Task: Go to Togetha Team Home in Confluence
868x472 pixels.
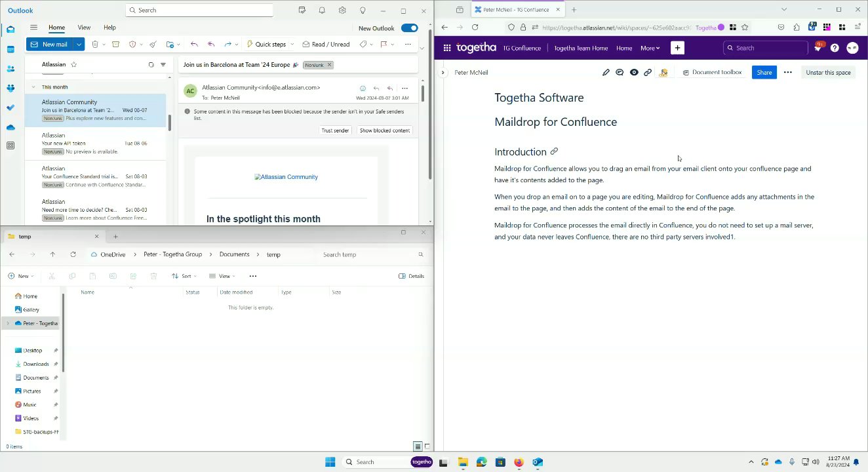Action: tap(581, 48)
